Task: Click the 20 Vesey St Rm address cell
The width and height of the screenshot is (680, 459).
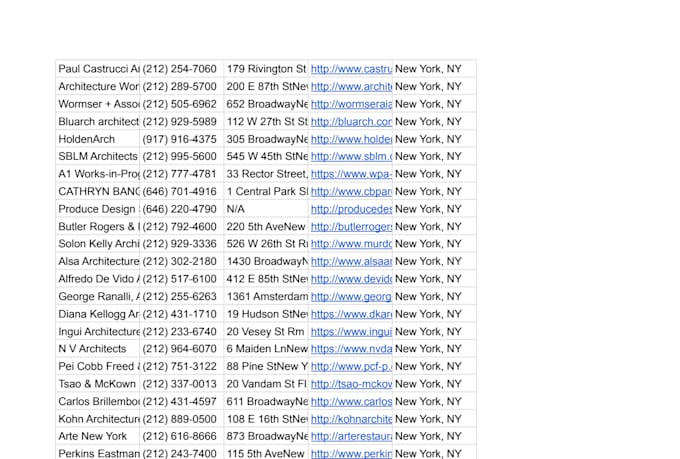Action: click(266, 331)
